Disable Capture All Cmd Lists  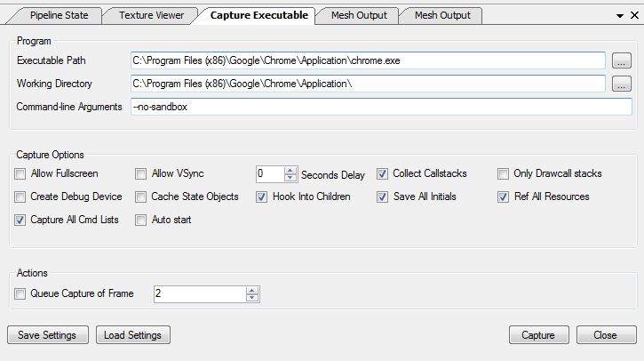[x=20, y=220]
